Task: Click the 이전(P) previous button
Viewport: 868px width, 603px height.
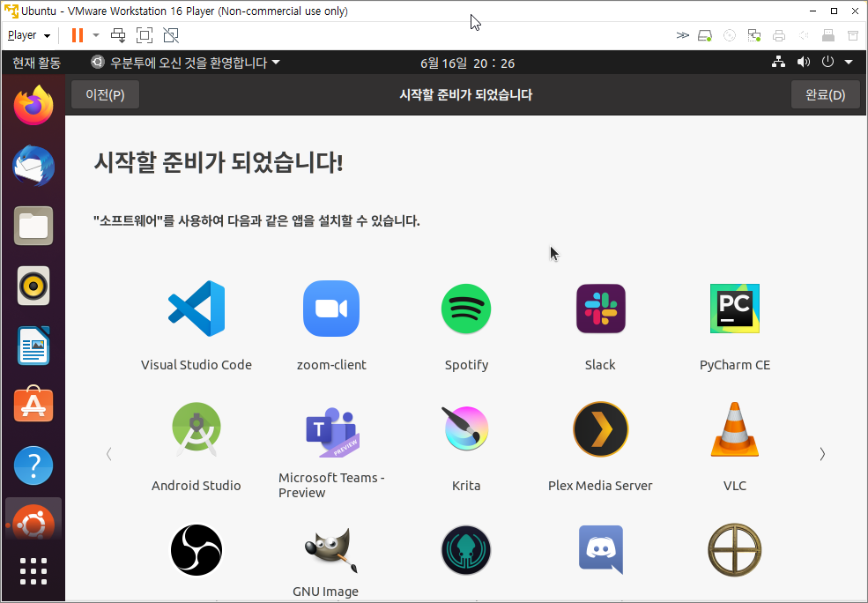Action: 105,94
